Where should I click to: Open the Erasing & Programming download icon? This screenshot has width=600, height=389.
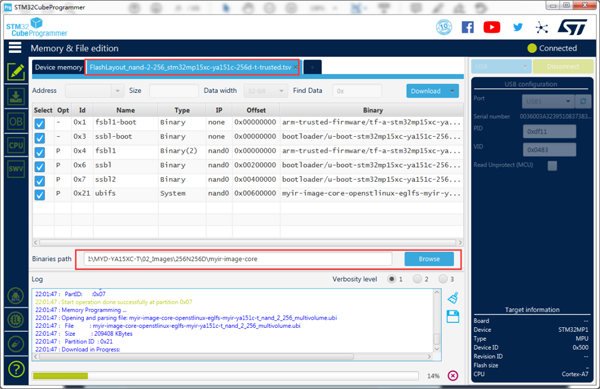[16, 96]
